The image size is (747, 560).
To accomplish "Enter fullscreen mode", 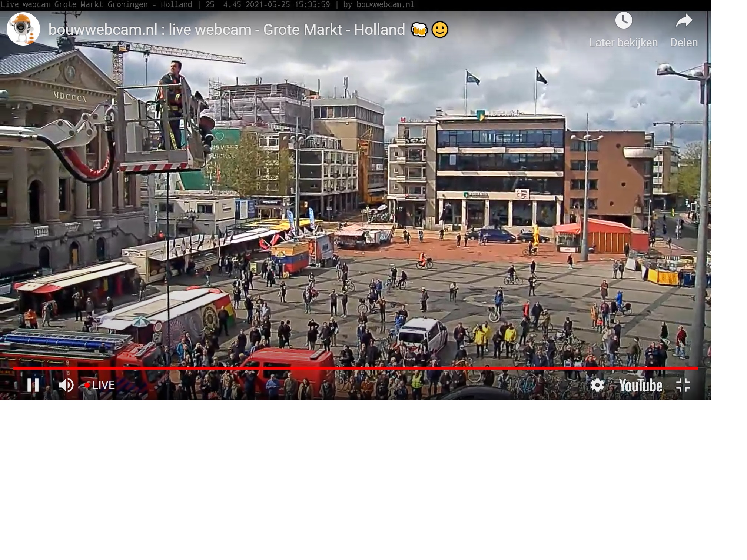I will point(684,385).
